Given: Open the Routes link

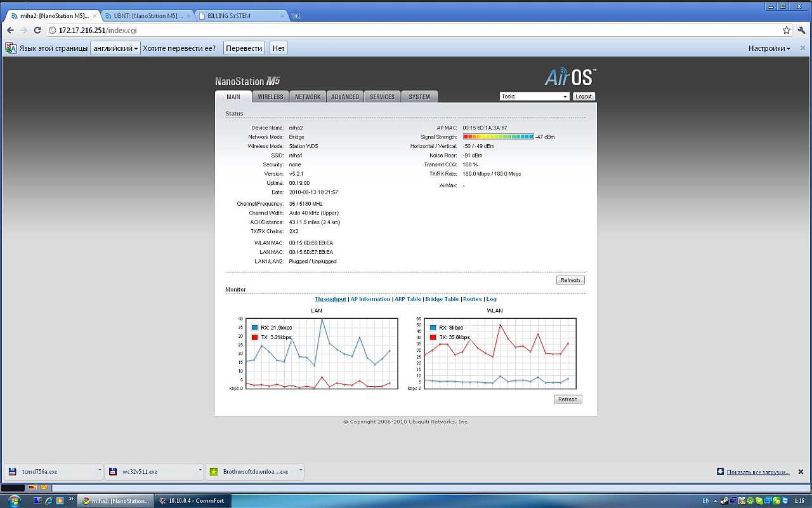Looking at the screenshot, I should 473,299.
